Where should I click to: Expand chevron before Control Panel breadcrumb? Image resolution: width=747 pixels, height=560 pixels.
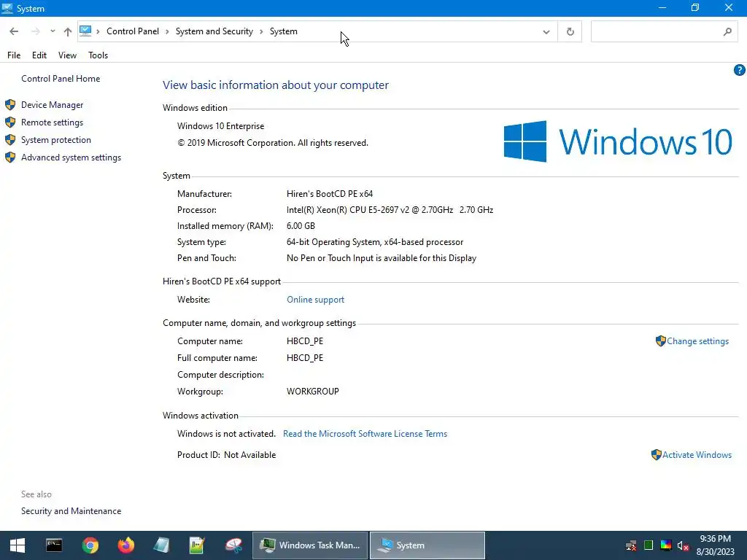click(x=98, y=31)
